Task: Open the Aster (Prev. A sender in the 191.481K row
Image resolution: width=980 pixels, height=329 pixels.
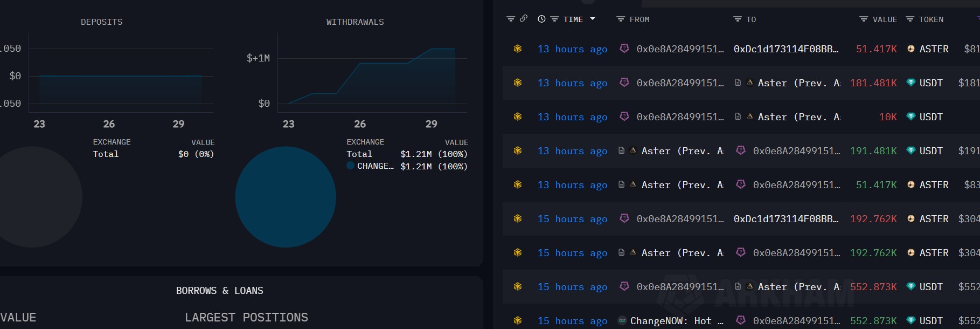Action: (x=683, y=151)
